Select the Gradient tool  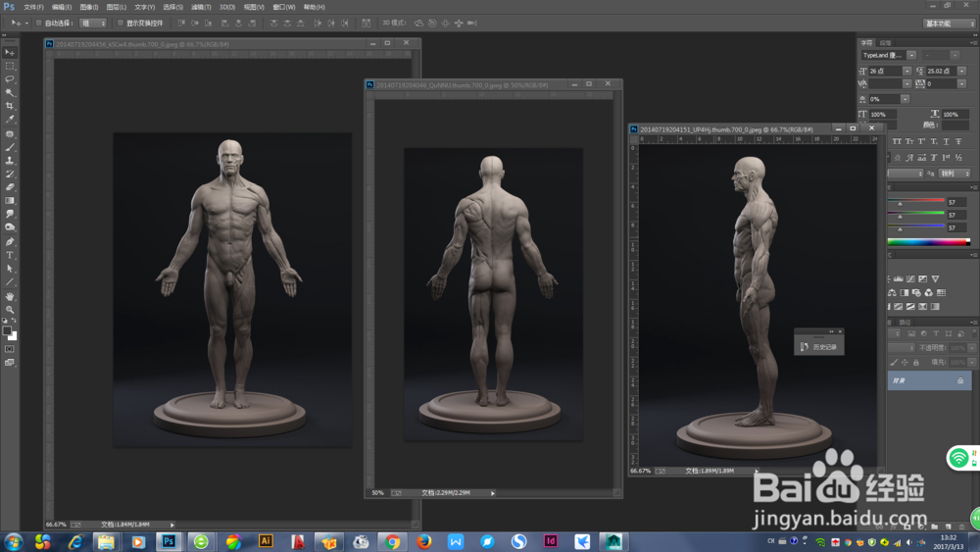pyautogui.click(x=10, y=201)
